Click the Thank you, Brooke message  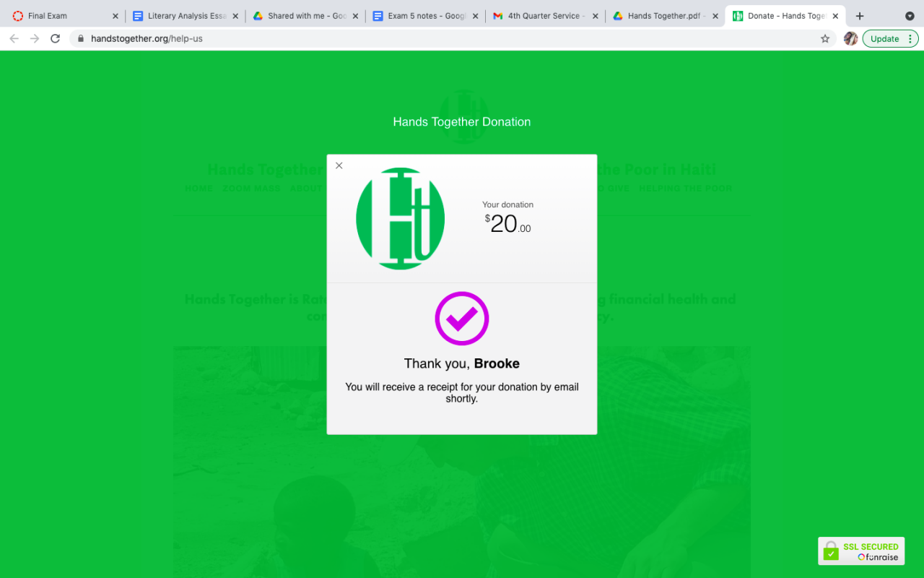click(x=462, y=363)
